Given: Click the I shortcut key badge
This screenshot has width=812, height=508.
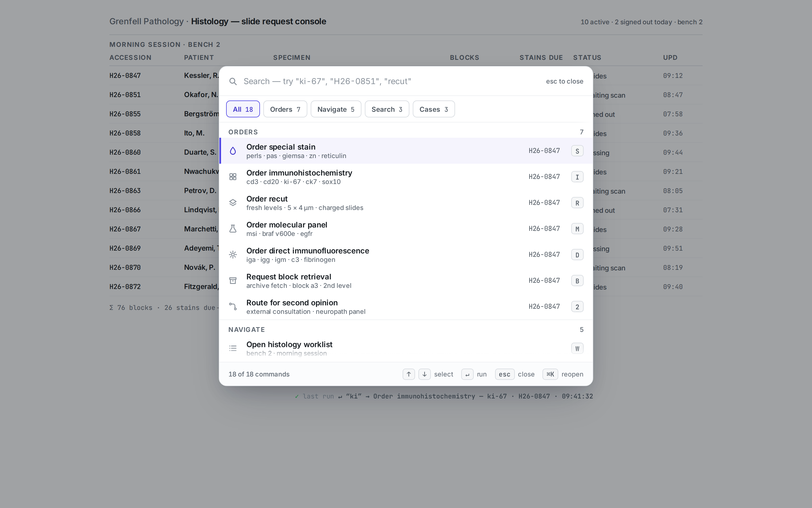Looking at the screenshot, I should coord(577,177).
